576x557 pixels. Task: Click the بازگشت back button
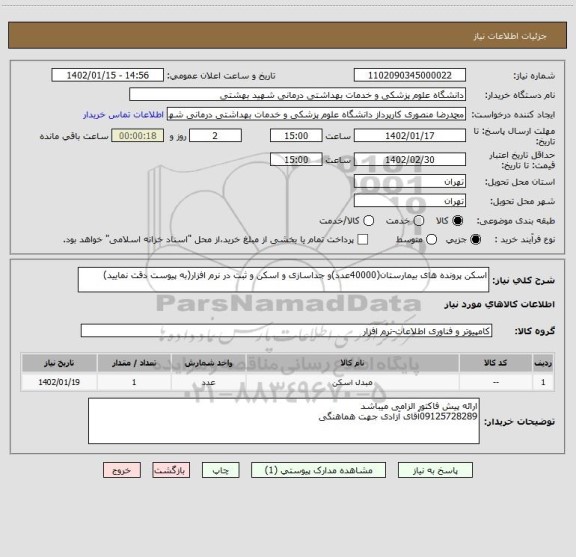pos(171,470)
